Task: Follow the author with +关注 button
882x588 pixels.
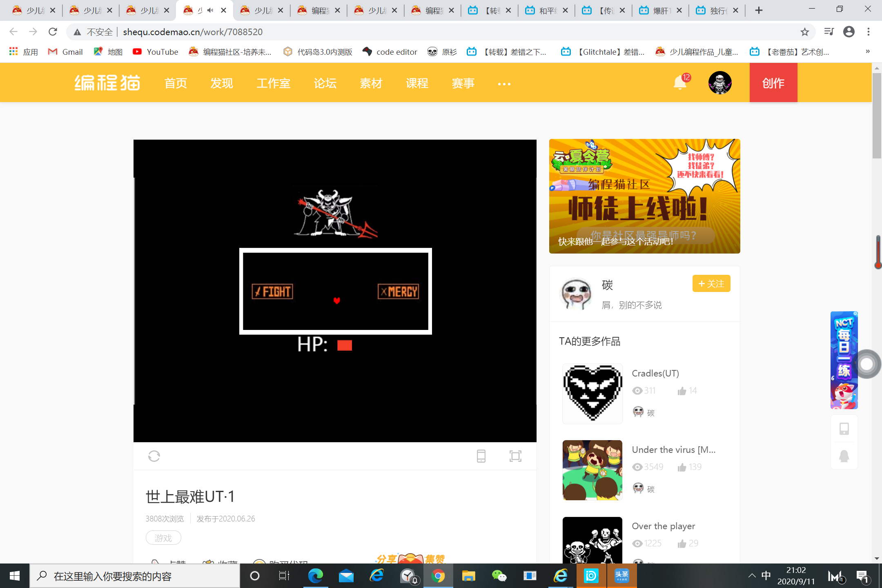Action: click(711, 283)
